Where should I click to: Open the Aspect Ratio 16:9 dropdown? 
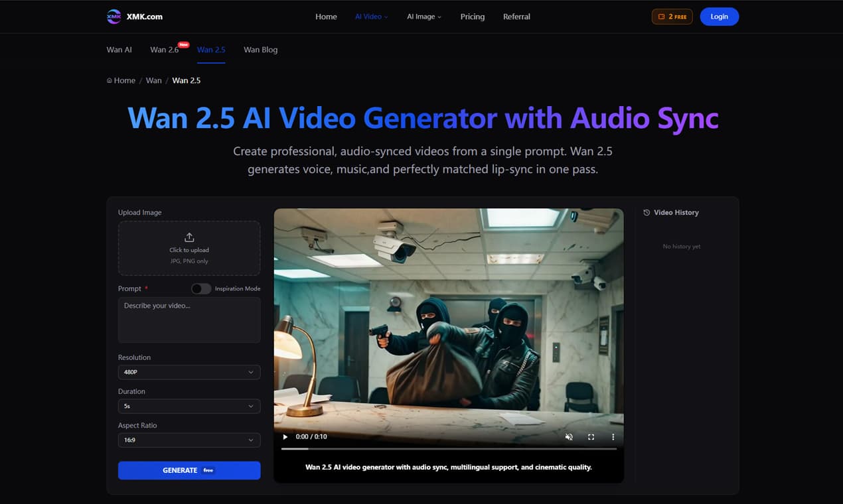pyautogui.click(x=189, y=440)
